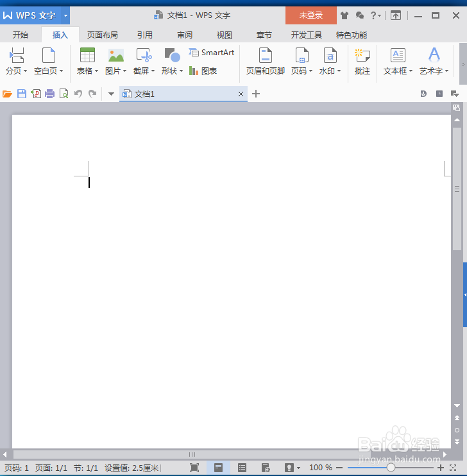Click the collapse ribbon upload-arrow icon
The width and height of the screenshot is (467, 476).
(396, 15)
